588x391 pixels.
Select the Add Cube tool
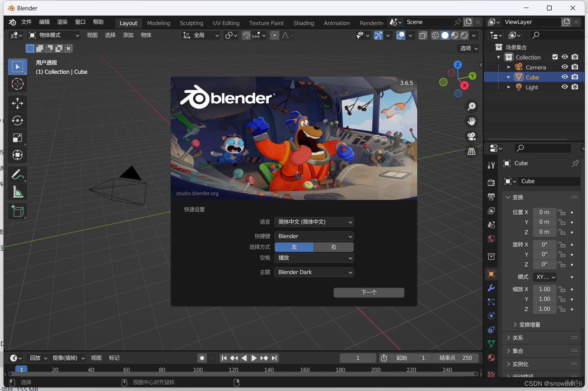(18, 211)
